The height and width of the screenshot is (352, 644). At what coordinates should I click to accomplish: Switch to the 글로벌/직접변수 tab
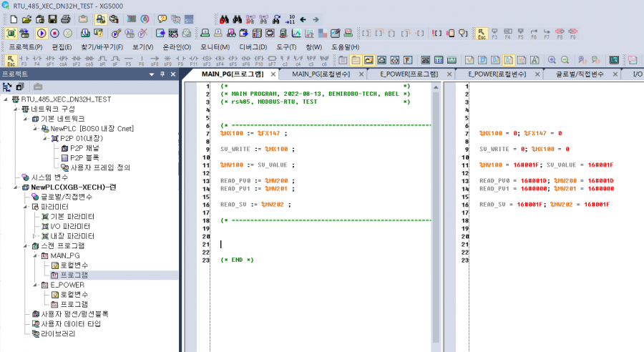(x=580, y=74)
